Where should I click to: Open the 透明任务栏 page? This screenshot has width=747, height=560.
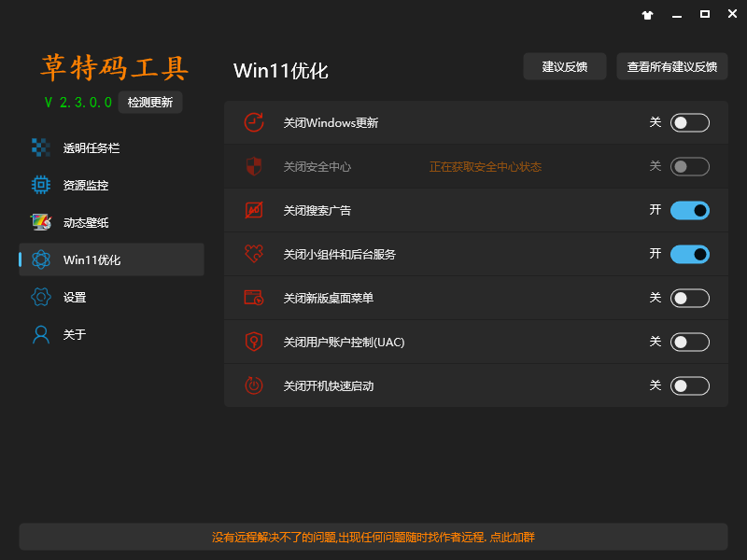(x=111, y=147)
